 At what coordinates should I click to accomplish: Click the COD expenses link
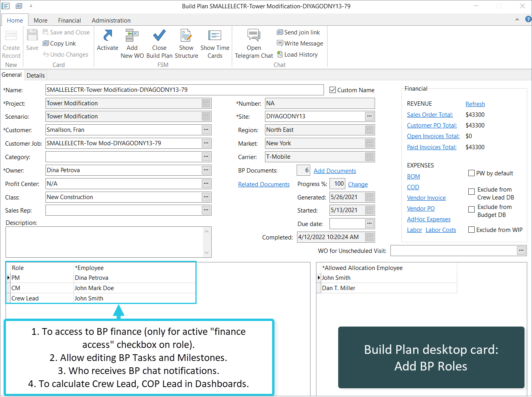(x=413, y=187)
